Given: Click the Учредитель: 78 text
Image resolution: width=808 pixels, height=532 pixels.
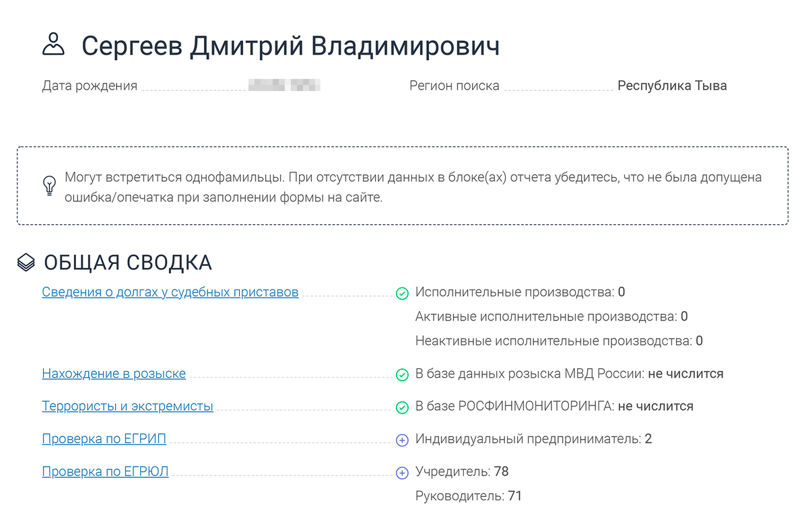Looking at the screenshot, I should click(462, 471).
